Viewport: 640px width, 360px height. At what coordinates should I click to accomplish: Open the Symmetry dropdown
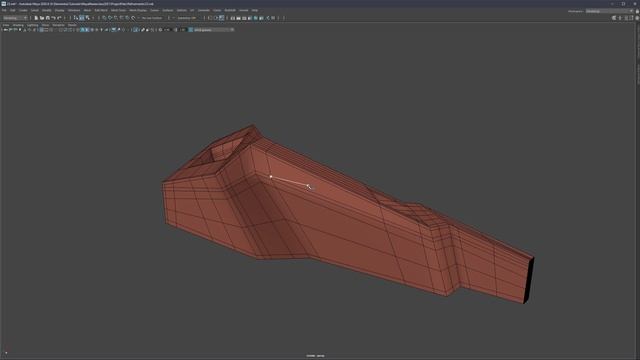point(186,18)
